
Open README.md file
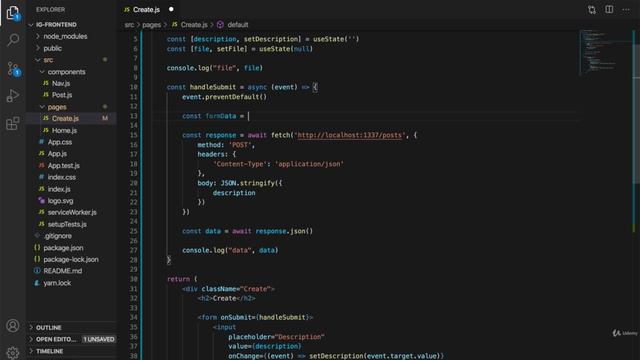coord(62,271)
